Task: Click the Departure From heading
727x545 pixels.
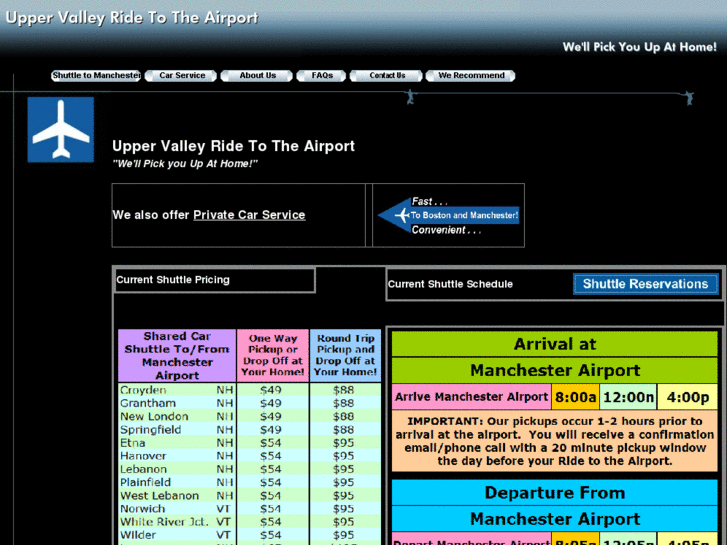Action: pyautogui.click(x=555, y=493)
